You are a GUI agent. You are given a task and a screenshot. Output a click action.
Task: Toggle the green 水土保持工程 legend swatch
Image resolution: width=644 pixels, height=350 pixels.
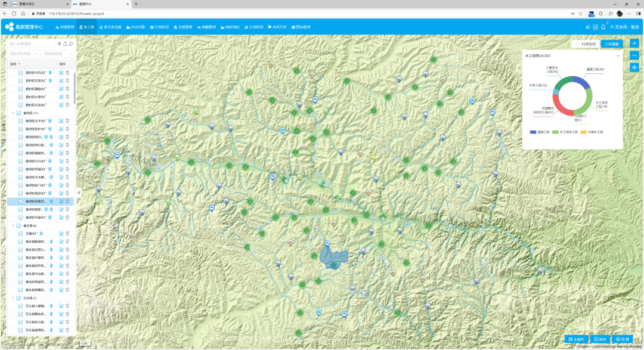[x=555, y=132]
